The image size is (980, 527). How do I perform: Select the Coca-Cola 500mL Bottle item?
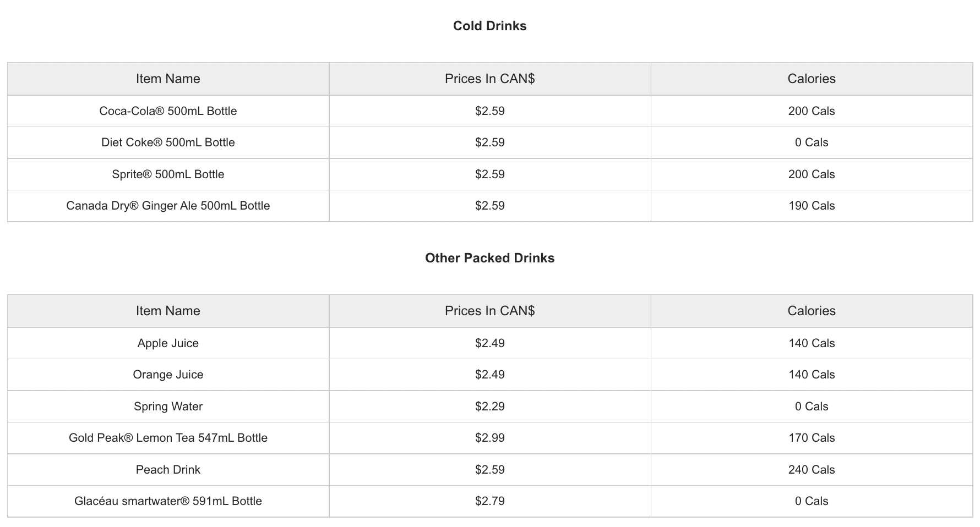tap(168, 111)
